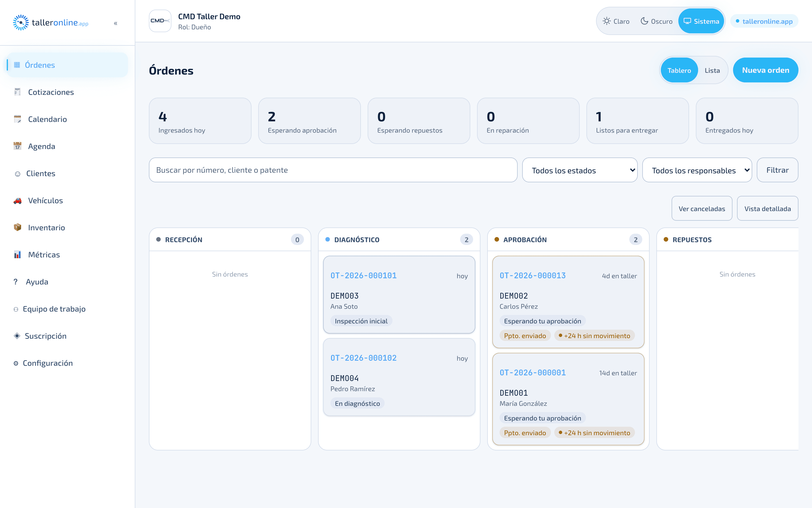Open Calendario menu item
812x508 pixels.
67,119
